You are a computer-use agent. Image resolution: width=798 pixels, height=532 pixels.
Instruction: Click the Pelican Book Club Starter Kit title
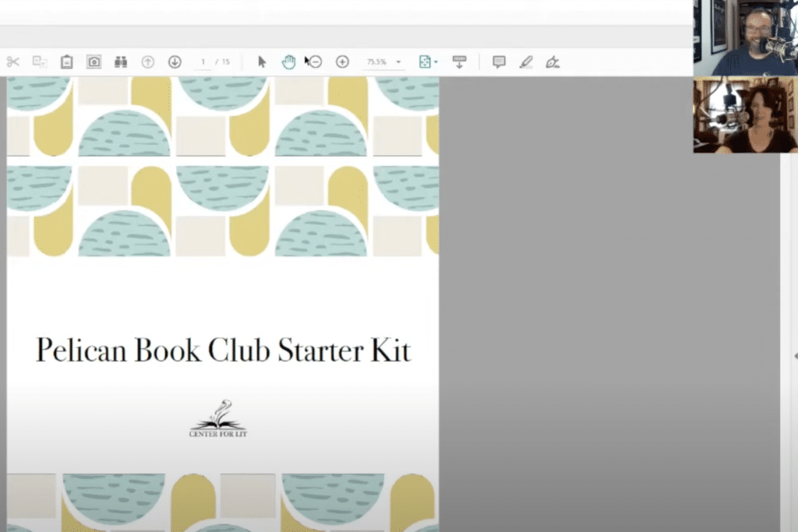pyautogui.click(x=222, y=351)
